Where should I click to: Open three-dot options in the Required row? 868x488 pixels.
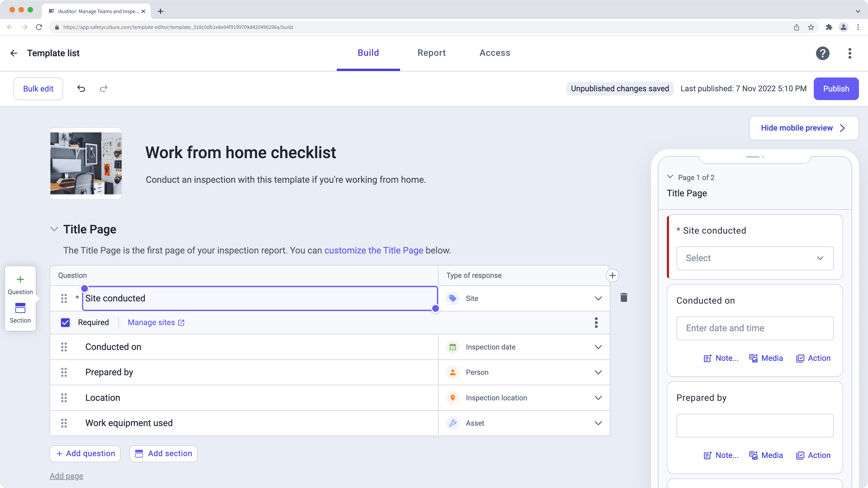(x=596, y=323)
